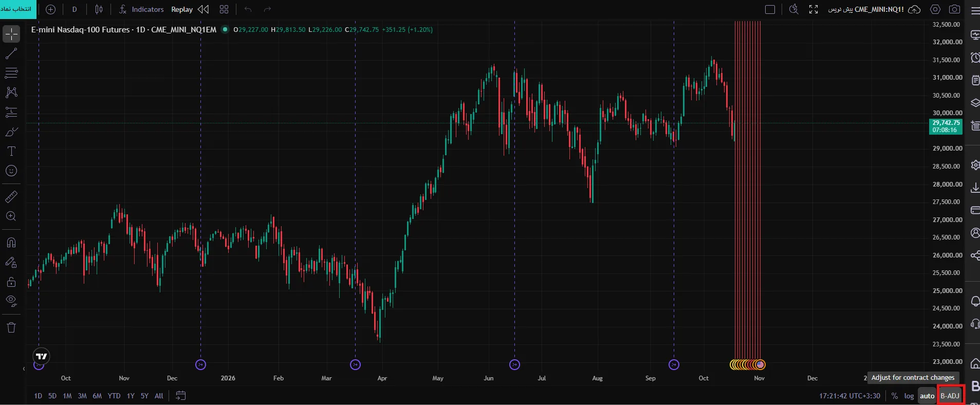The image size is (980, 405).
Task: Open the emoji and icons tool
Action: point(11,171)
